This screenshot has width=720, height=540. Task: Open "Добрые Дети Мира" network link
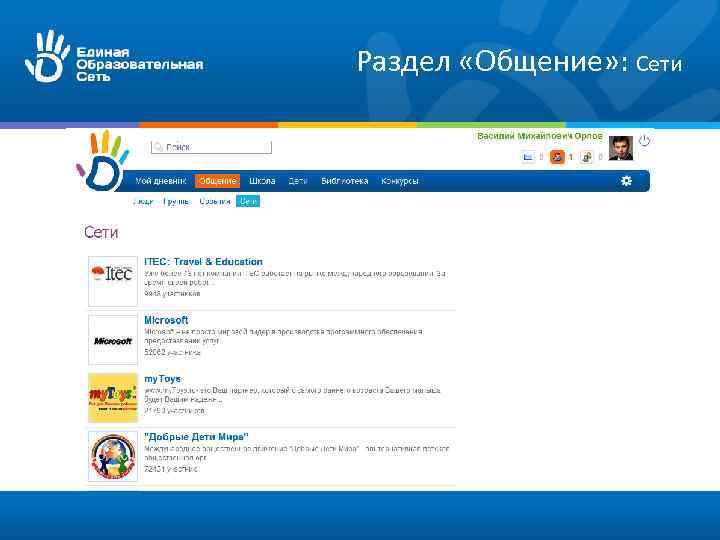(196, 437)
